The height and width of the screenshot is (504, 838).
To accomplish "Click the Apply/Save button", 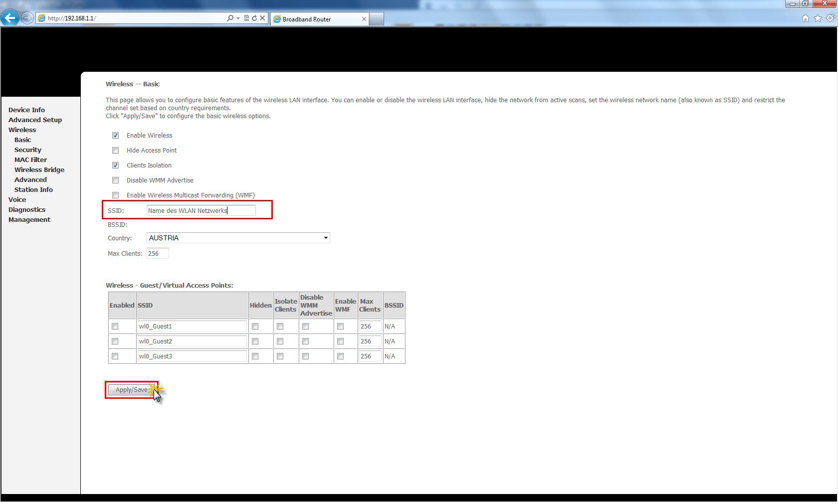I will (x=131, y=390).
